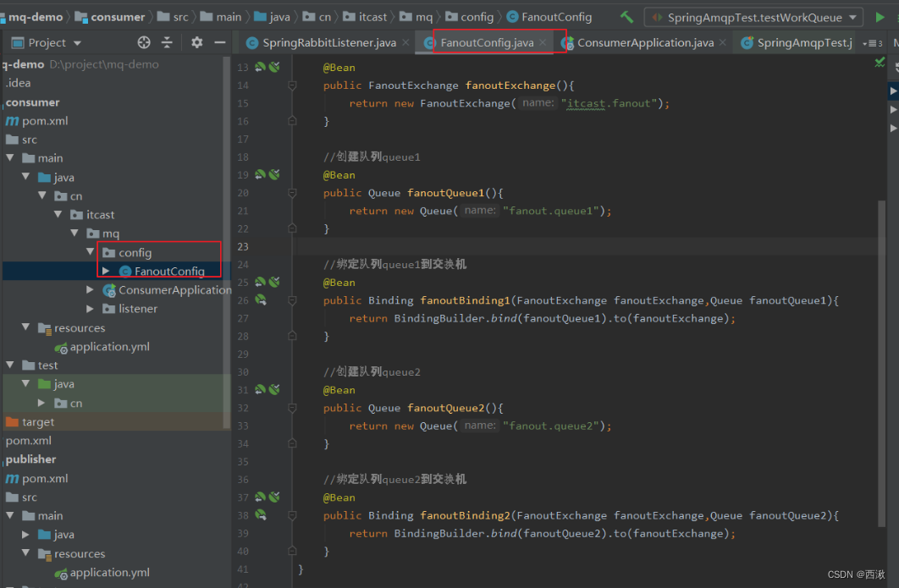Click the mq breadcrumb in the navigation bar
The width and height of the screenshot is (899, 588).
[x=416, y=17]
